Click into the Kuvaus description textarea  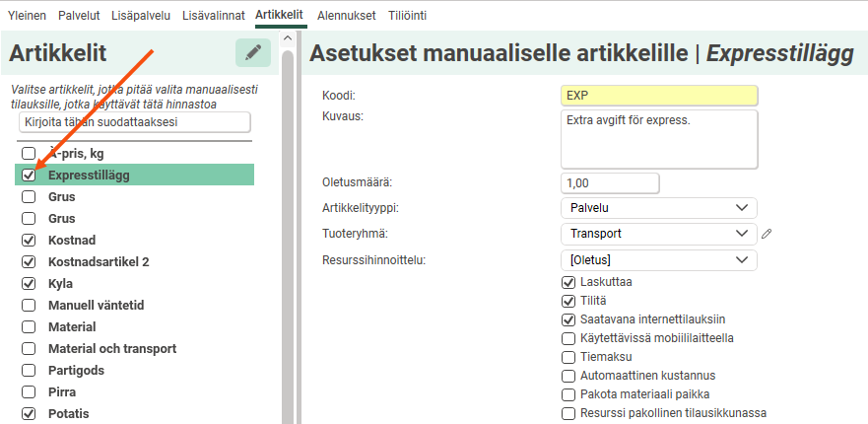tap(658, 139)
